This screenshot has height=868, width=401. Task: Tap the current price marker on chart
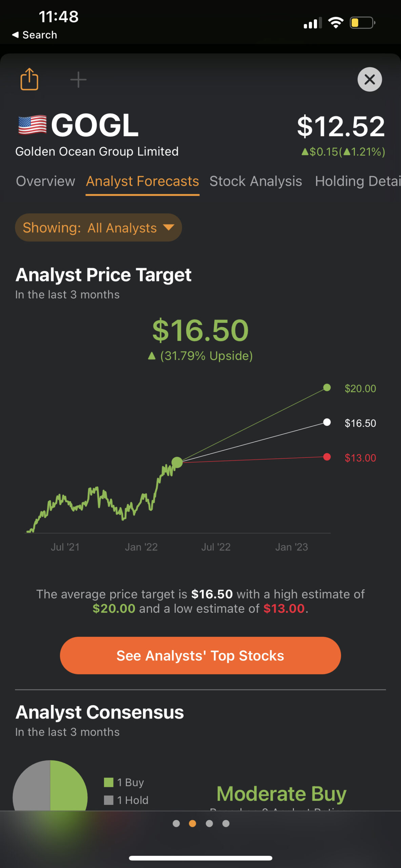pyautogui.click(x=177, y=462)
